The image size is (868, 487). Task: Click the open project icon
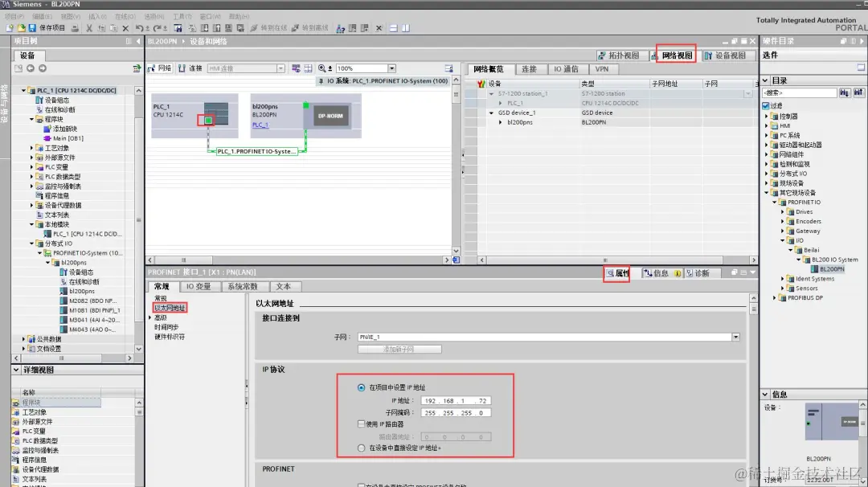pos(21,27)
